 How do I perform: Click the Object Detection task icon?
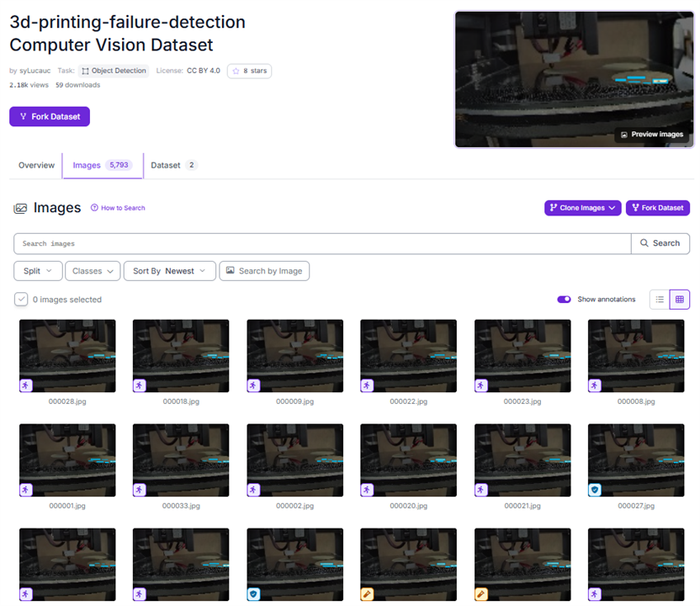pos(85,71)
